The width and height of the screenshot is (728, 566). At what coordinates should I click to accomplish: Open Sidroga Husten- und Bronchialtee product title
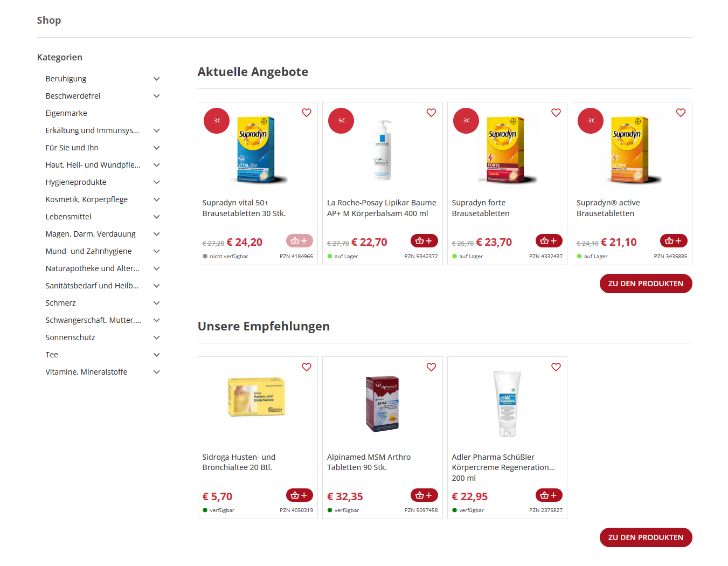239,462
